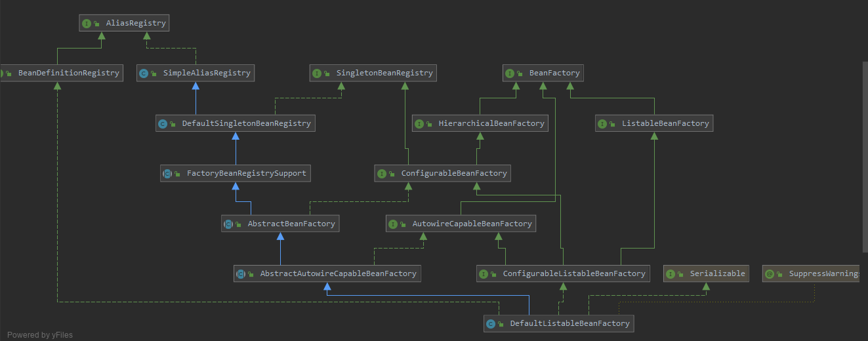This screenshot has width=868, height=341.
Task: Click the lock icon in BeanFactory node
Action: pos(520,73)
